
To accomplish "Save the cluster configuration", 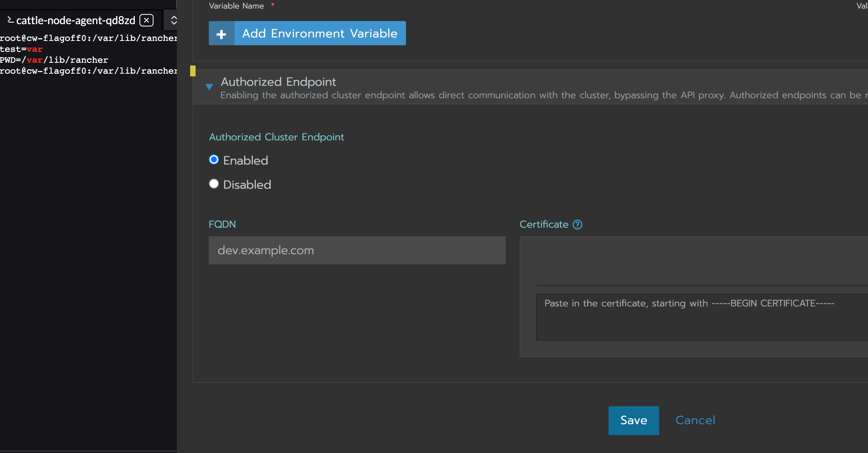I will click(633, 420).
